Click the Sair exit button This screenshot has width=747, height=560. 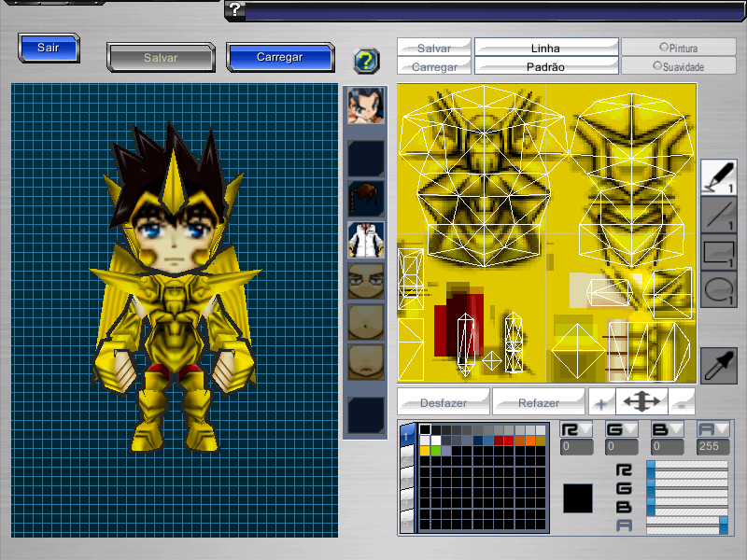click(x=49, y=48)
